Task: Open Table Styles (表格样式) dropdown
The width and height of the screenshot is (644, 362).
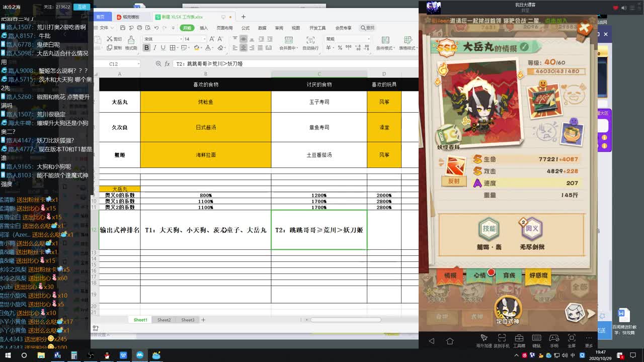Action: (x=408, y=43)
